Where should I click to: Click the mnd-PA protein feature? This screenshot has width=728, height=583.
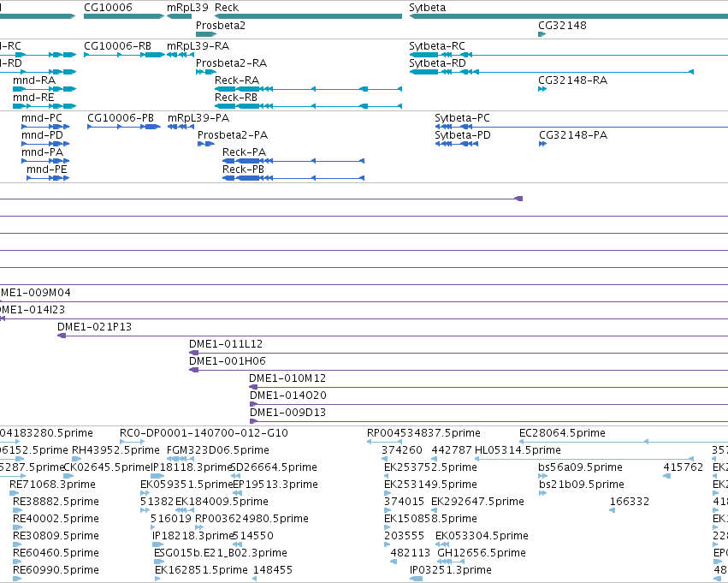point(45,161)
